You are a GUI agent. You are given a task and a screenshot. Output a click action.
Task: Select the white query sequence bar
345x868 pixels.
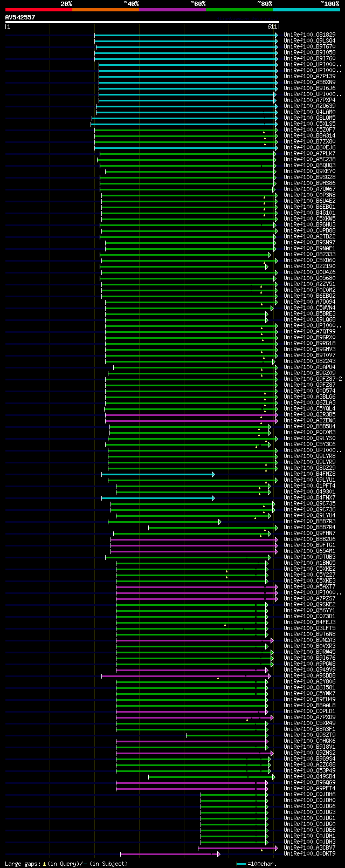coord(142,22)
